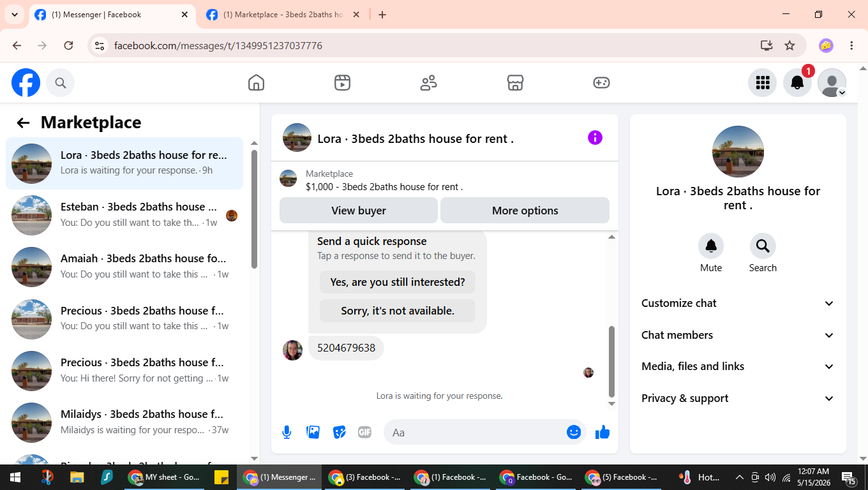This screenshot has width=868, height=490.
Task: Click the chat messages scrollbar thumb
Action: click(x=611, y=361)
